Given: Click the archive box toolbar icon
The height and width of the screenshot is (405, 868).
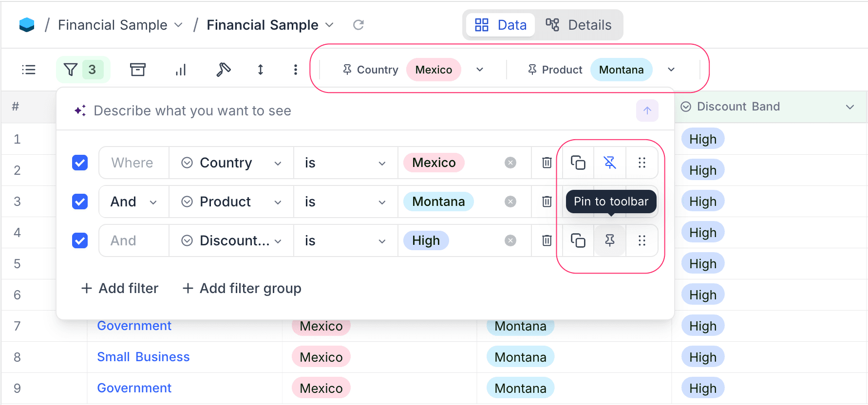Looking at the screenshot, I should tap(138, 70).
